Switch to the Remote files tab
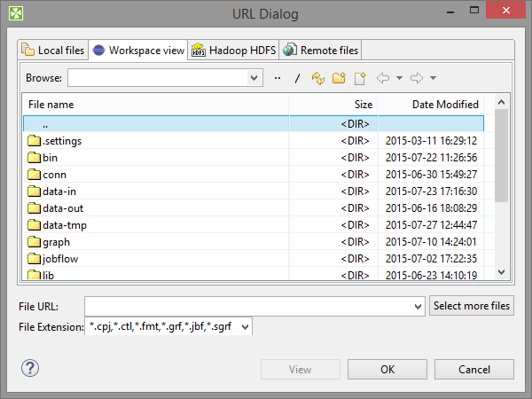The height and width of the screenshot is (399, 532). (x=320, y=51)
